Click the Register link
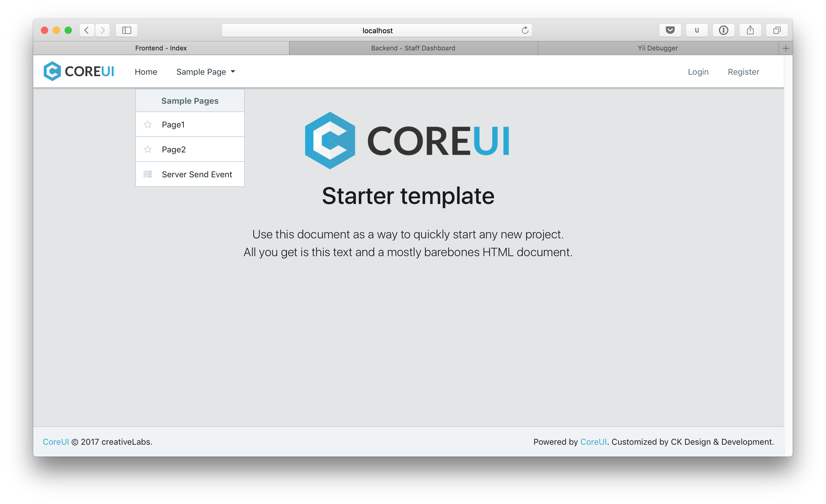 point(744,72)
